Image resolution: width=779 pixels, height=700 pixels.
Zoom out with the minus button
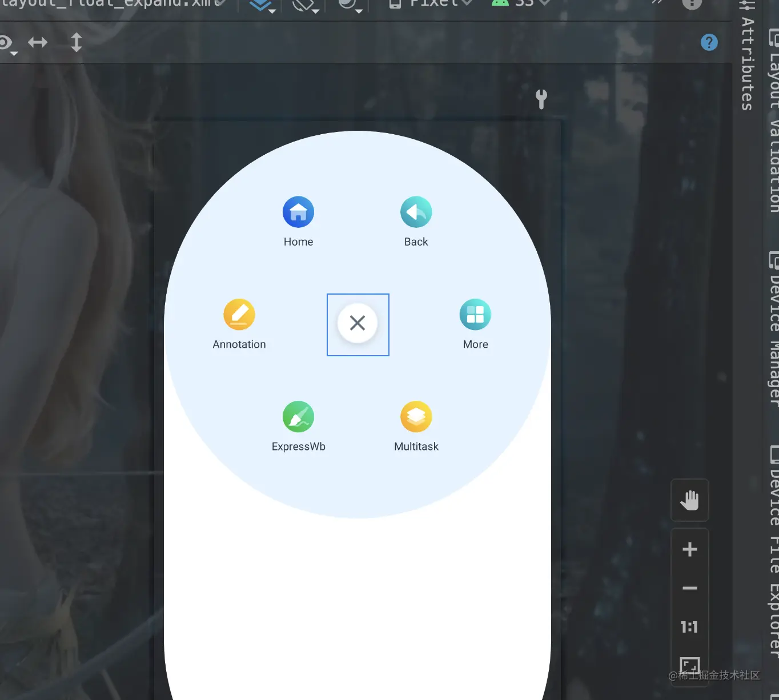tap(690, 588)
